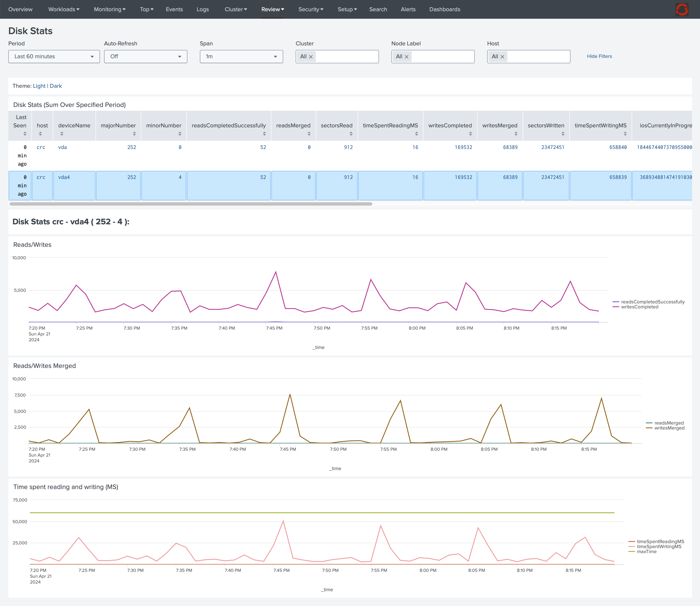Sort table by writesMerged column
700x606 pixels.
click(x=516, y=134)
